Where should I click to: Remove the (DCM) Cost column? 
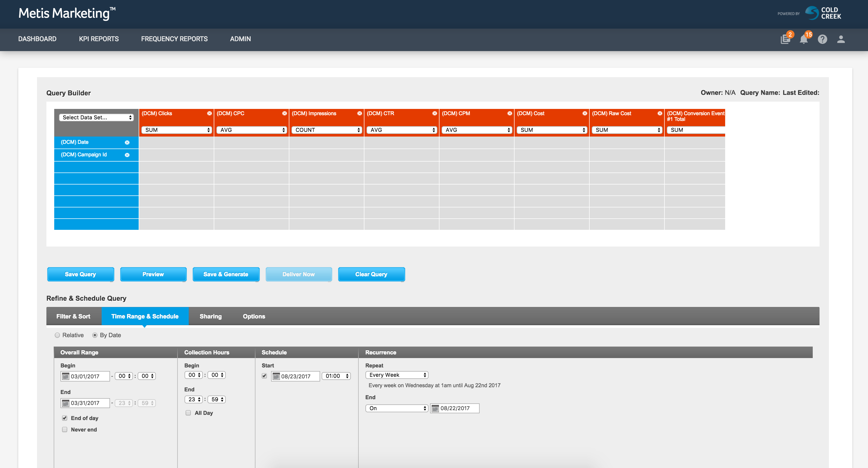coord(585,113)
